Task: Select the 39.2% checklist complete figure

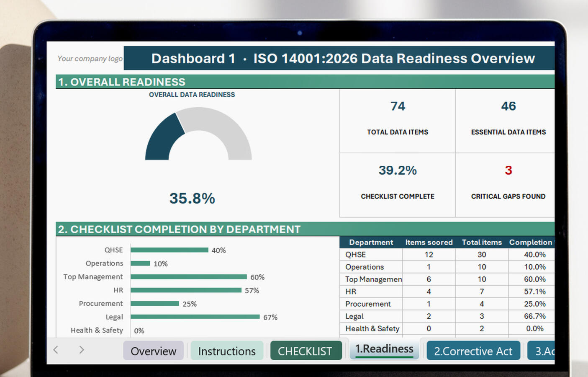Action: pyautogui.click(x=398, y=170)
